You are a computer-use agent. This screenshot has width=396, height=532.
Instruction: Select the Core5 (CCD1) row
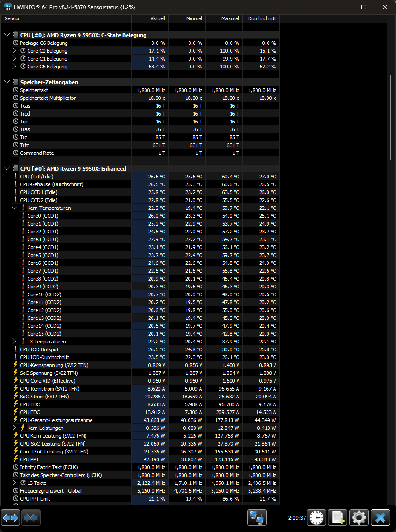tap(140, 255)
